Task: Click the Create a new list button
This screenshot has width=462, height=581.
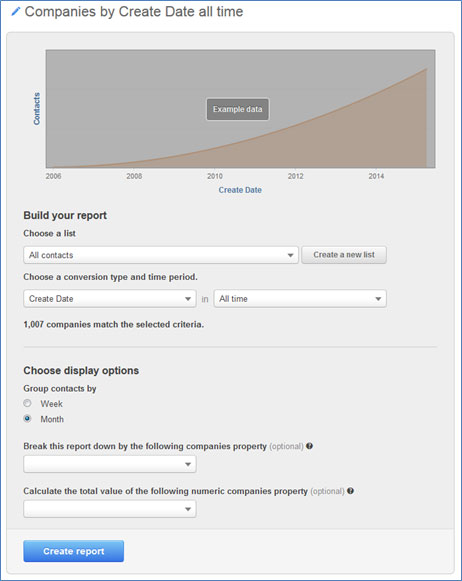Action: [344, 255]
